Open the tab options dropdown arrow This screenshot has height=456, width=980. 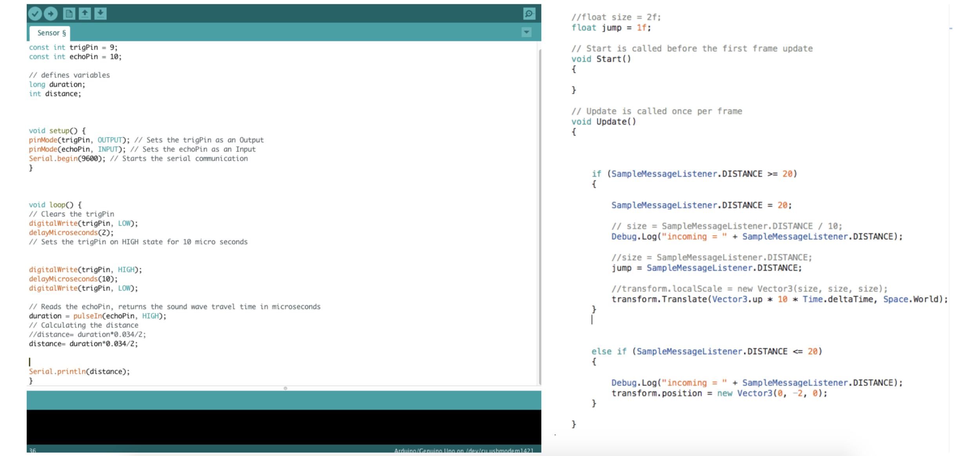click(526, 32)
